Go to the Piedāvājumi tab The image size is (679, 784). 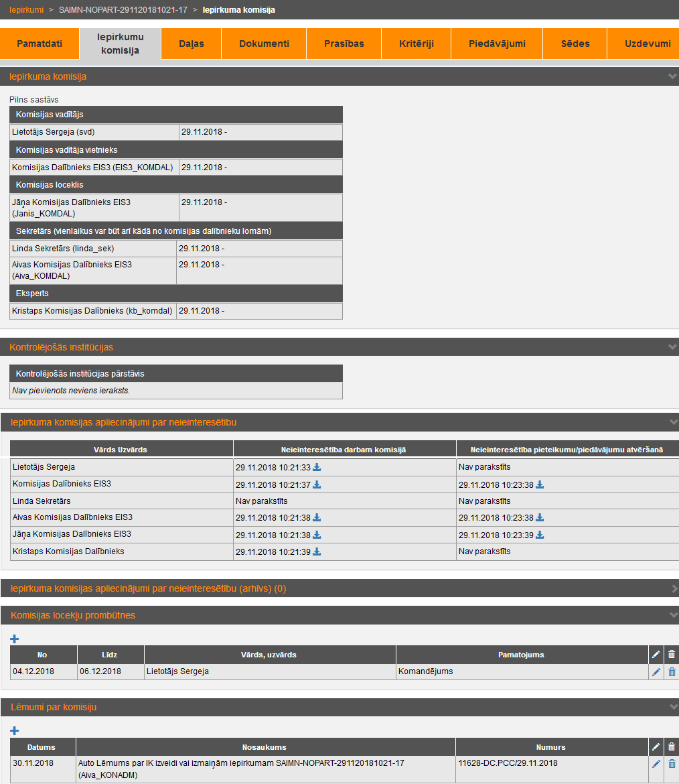coord(497,44)
